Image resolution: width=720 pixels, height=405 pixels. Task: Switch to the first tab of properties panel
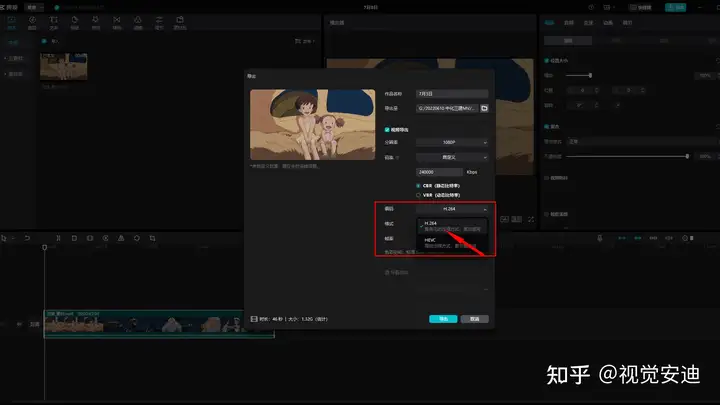coord(549,22)
